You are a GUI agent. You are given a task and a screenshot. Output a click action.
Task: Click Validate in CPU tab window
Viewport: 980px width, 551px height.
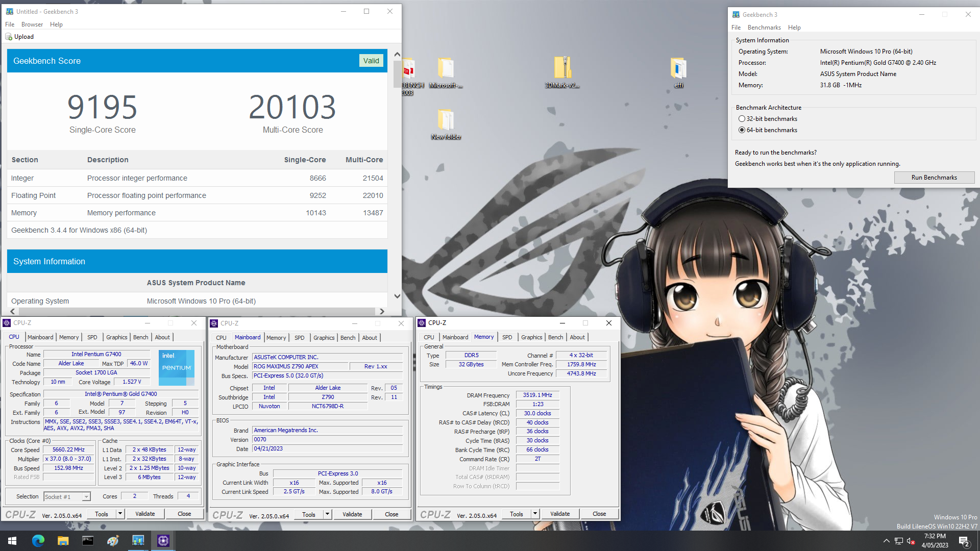145,514
